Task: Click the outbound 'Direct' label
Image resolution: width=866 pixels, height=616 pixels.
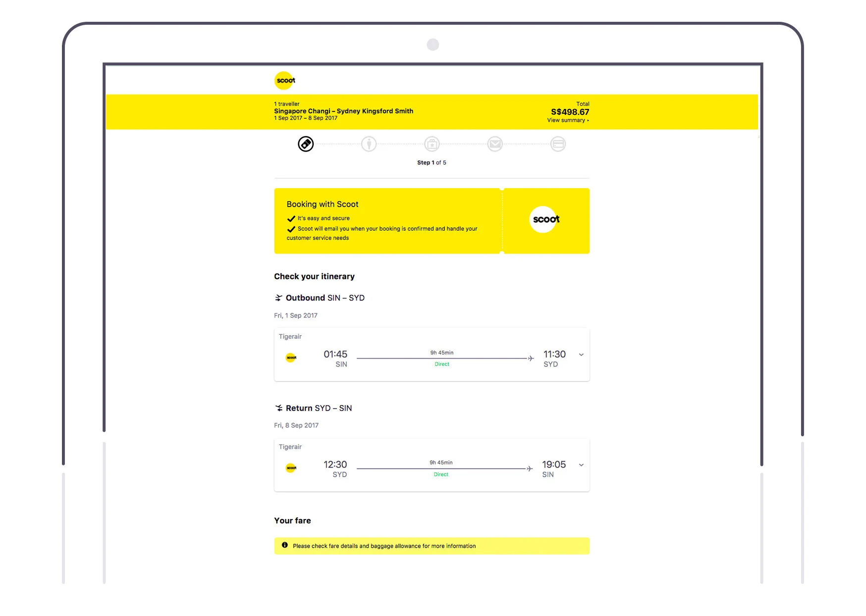Action: [442, 364]
